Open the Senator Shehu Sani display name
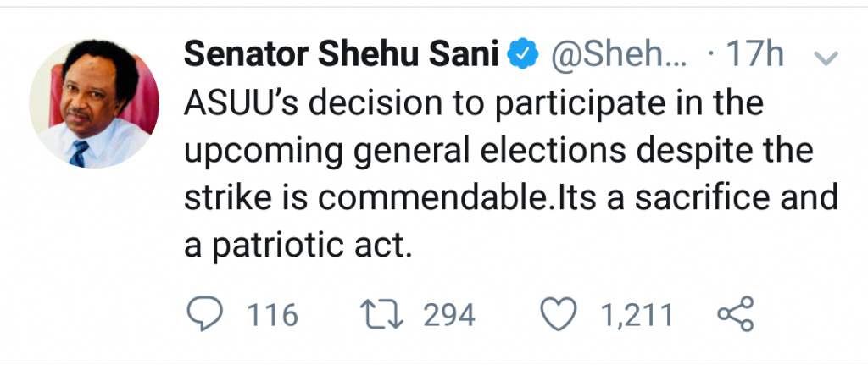Screen dimensions: 868x365 [342, 56]
